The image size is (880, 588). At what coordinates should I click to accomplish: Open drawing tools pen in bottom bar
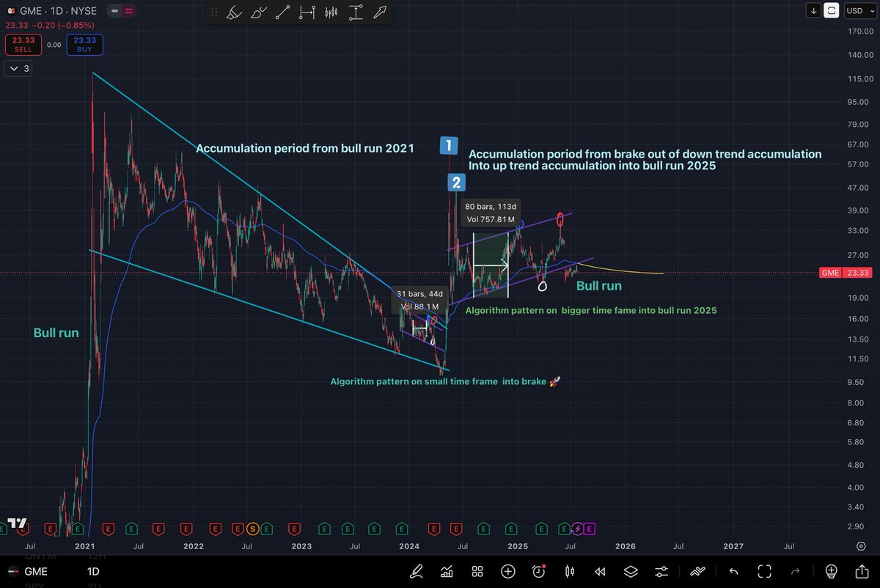[417, 571]
